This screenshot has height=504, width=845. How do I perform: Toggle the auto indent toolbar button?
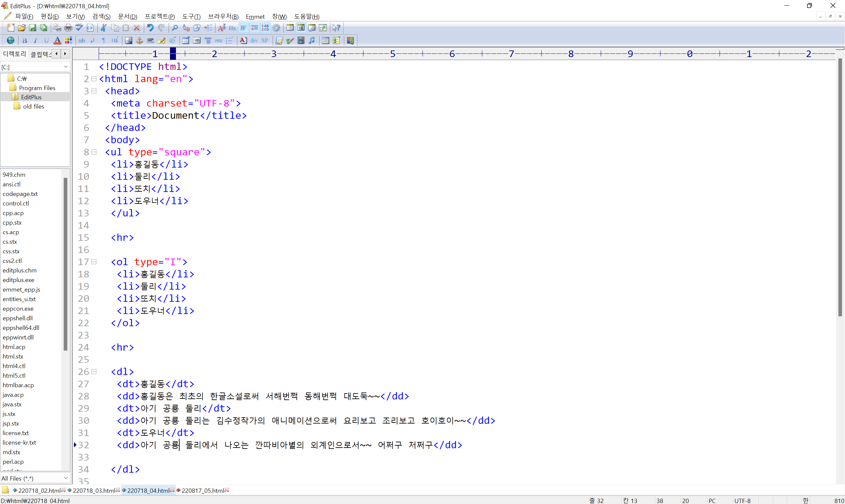pyautogui.click(x=254, y=28)
